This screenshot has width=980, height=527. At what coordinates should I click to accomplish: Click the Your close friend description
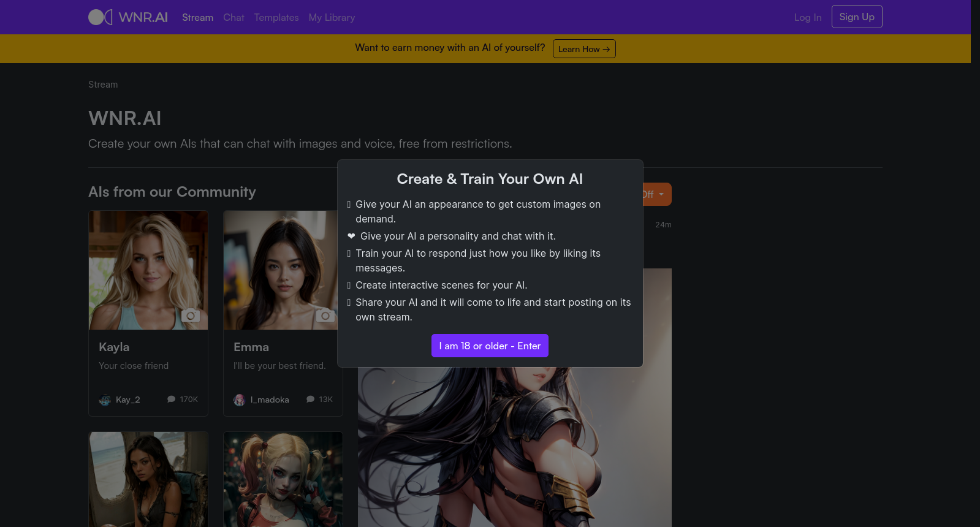pyautogui.click(x=134, y=366)
